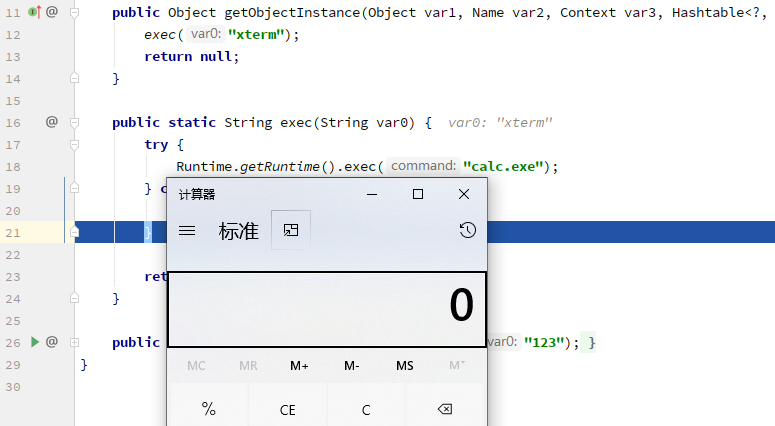Close the calculator window
This screenshot has width=775, height=426.
point(464,194)
